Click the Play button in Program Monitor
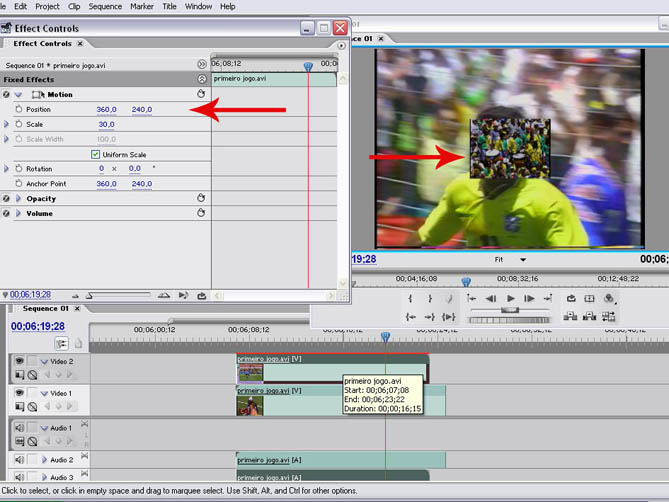The height and width of the screenshot is (502, 669). pyautogui.click(x=511, y=298)
